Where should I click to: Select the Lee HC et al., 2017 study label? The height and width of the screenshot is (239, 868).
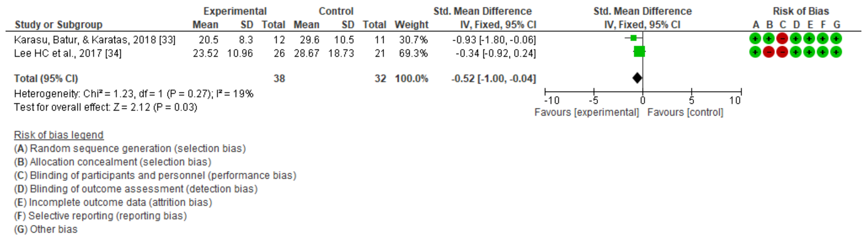pos(68,53)
